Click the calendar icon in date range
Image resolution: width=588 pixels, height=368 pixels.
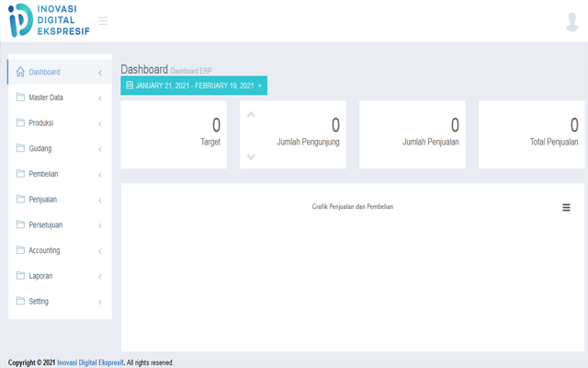coord(130,86)
